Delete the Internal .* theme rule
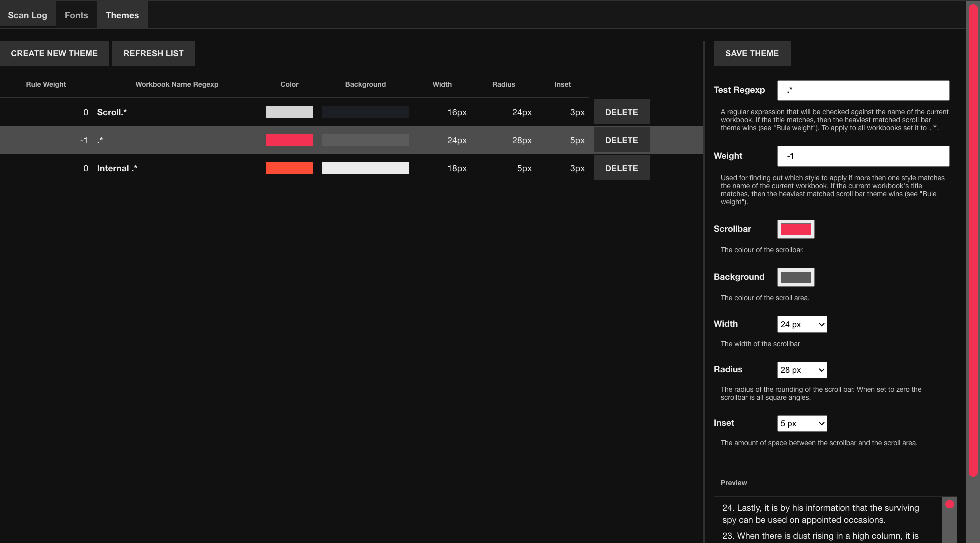This screenshot has height=543, width=980. coord(621,168)
